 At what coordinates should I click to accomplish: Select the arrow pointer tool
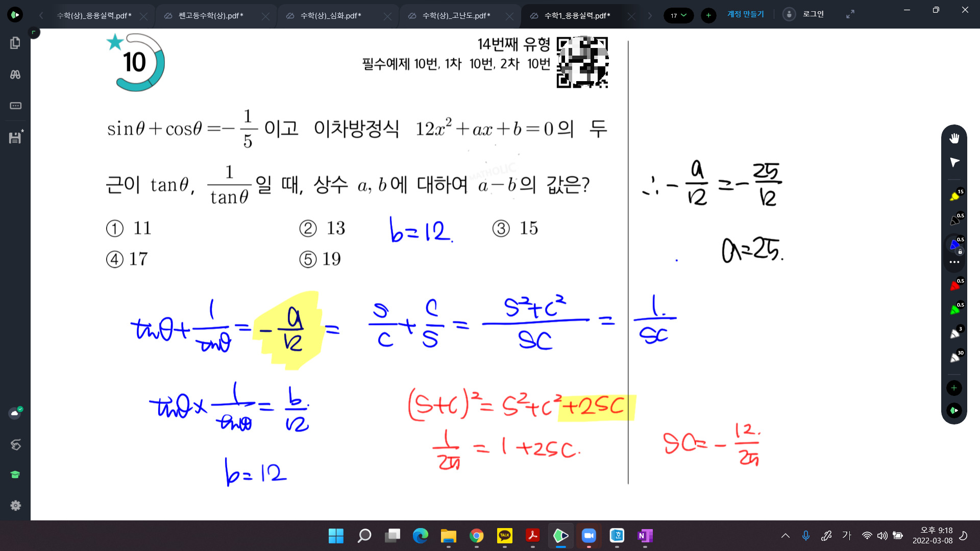point(954,162)
